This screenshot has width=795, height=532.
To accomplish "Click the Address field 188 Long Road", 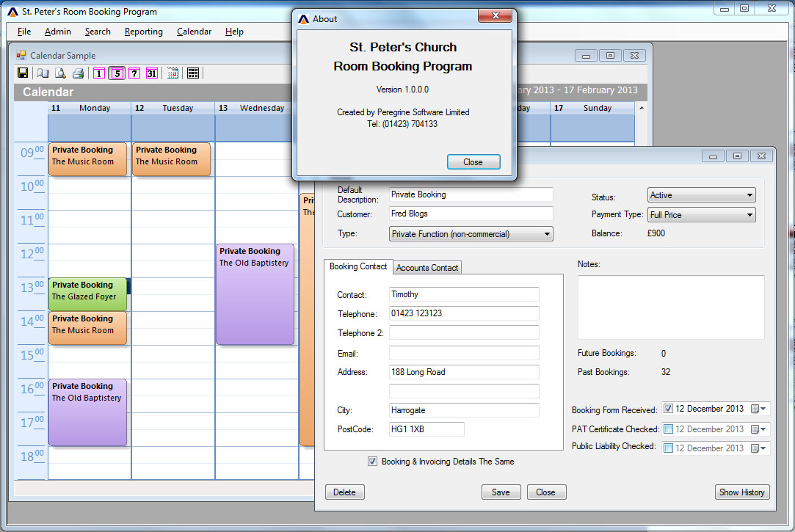I will click(464, 372).
